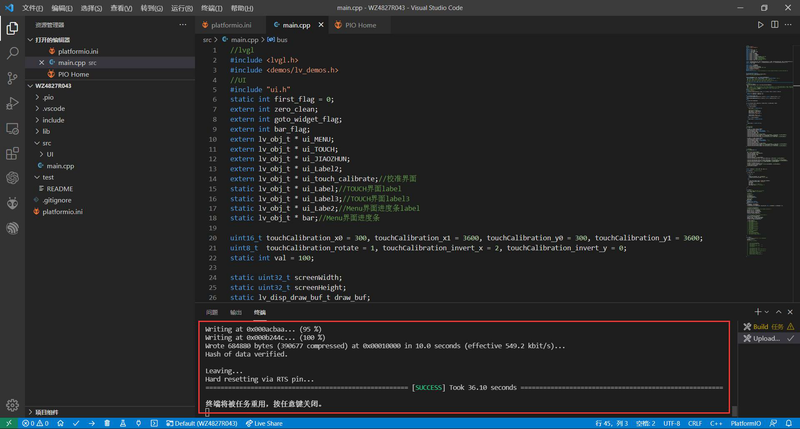800x429 pixels.
Task: Click the split editor icon
Action: coord(777,23)
